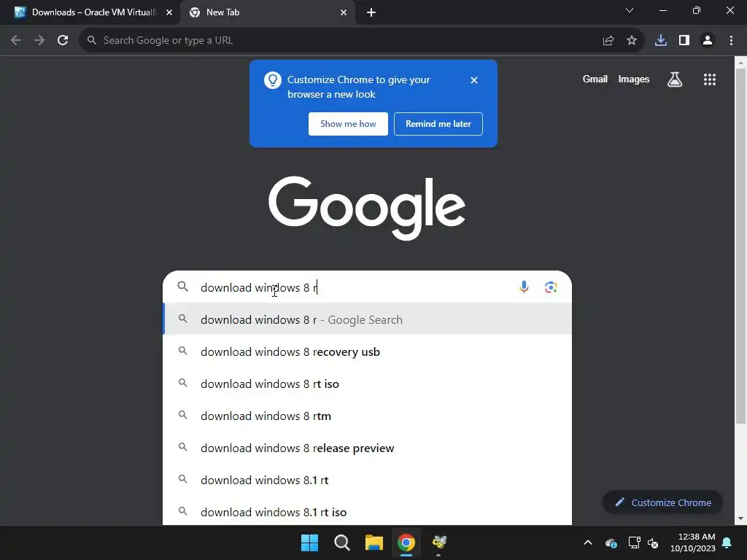Open File Explorer from the taskbar
This screenshot has height=560, width=747.
374,542
